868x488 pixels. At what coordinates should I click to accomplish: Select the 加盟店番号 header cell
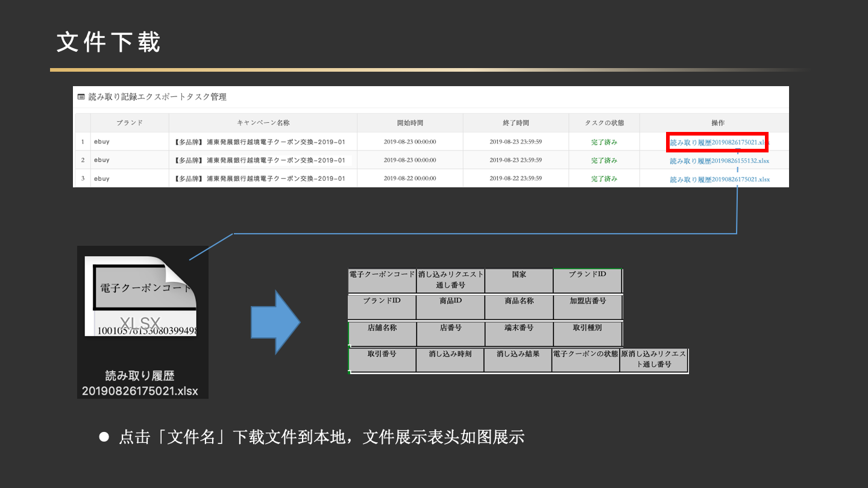(588, 307)
